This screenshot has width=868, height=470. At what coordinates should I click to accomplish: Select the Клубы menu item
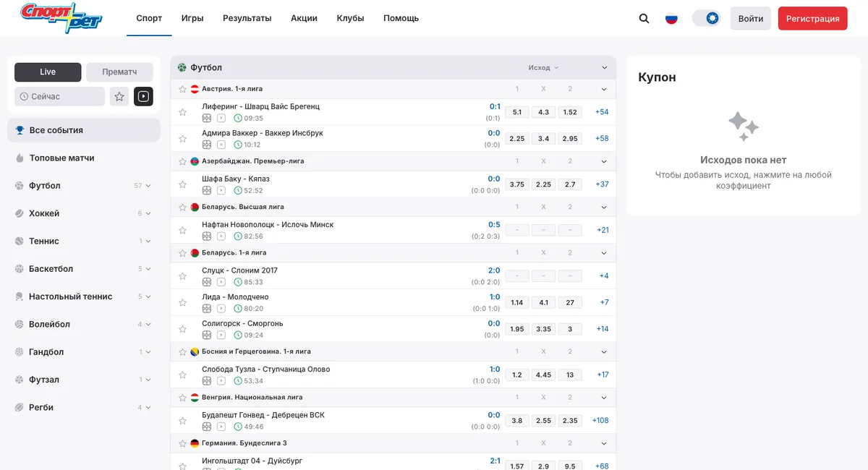[350, 18]
